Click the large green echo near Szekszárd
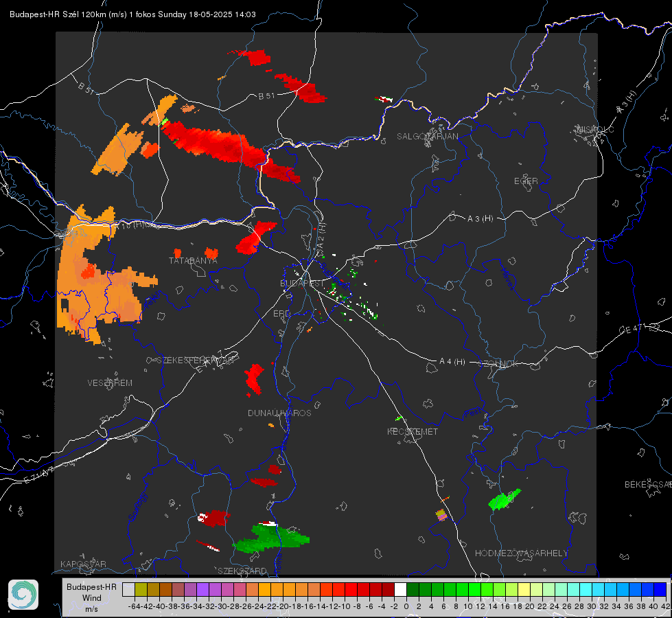The image size is (672, 618). point(271,538)
